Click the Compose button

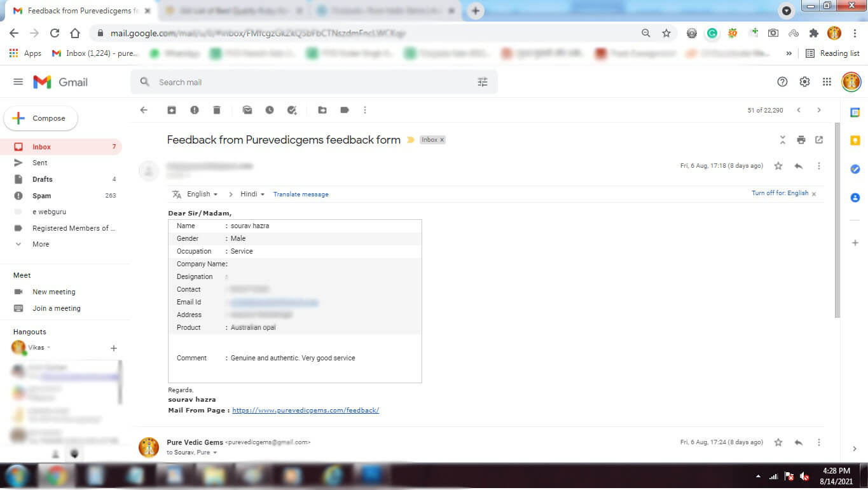tap(41, 118)
